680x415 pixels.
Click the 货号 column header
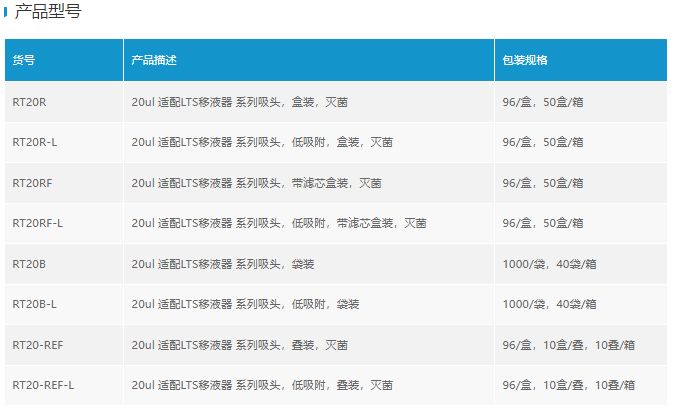(24, 60)
